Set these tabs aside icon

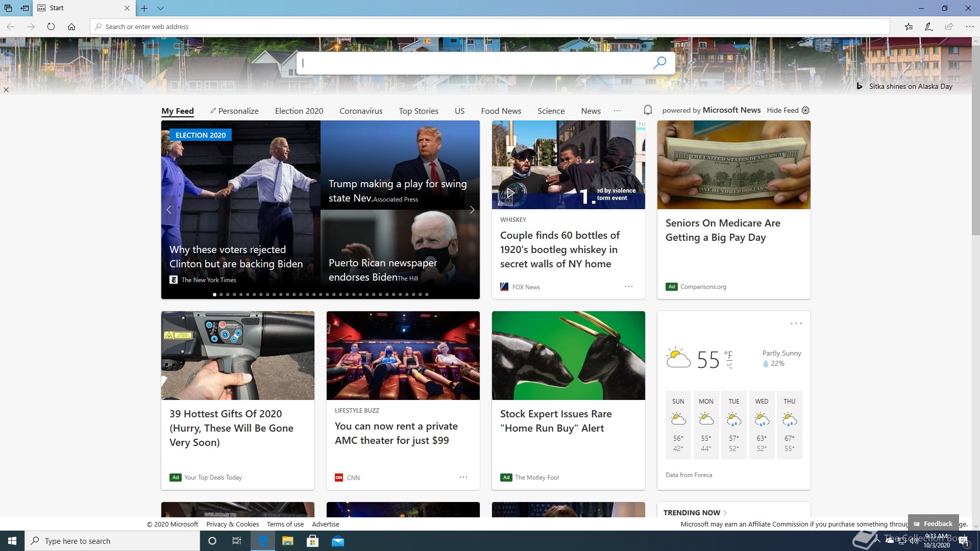point(24,8)
